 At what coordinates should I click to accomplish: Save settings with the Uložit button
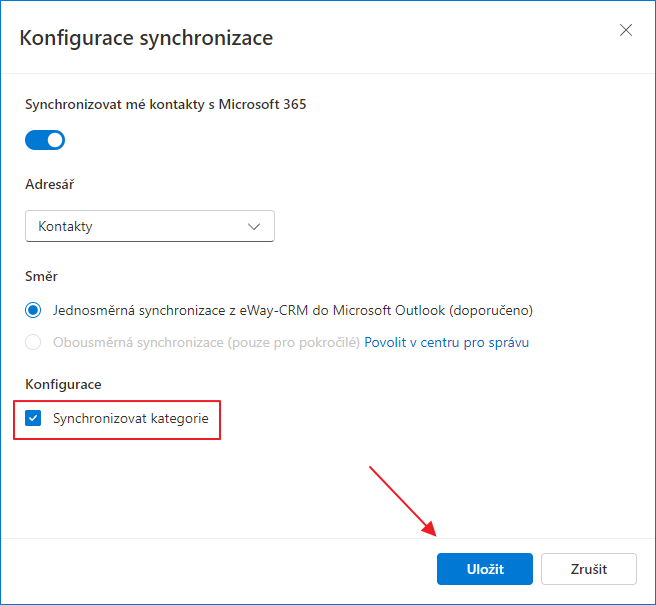(x=485, y=569)
